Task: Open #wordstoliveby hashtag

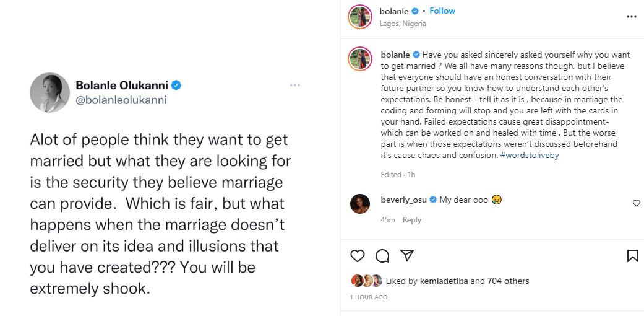Action: (529, 156)
